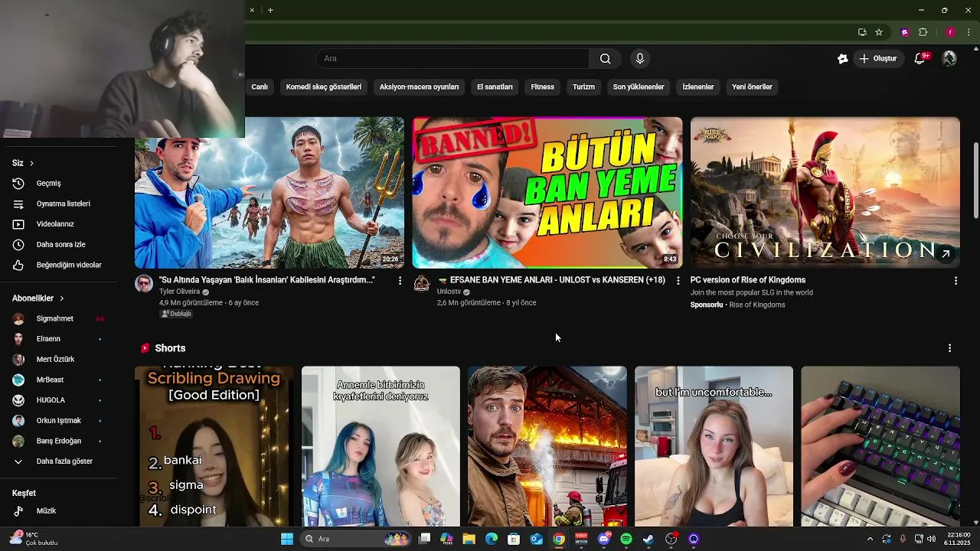The width and height of the screenshot is (980, 551).
Task: Select the İzlenenler chip
Action: click(697, 86)
